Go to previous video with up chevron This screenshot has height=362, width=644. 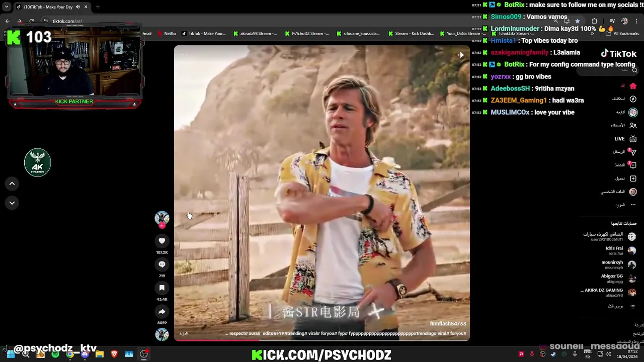pos(12,184)
